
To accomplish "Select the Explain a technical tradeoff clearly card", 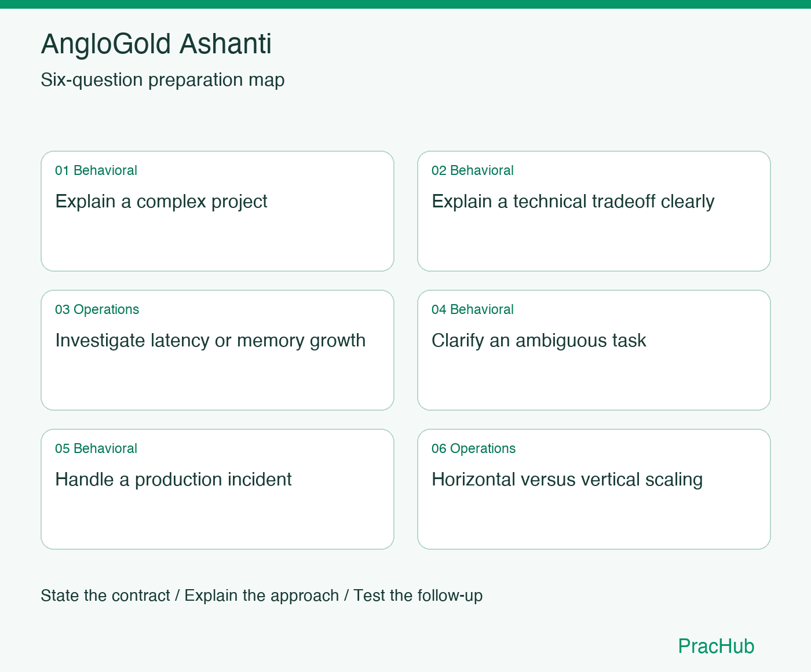I will [594, 211].
